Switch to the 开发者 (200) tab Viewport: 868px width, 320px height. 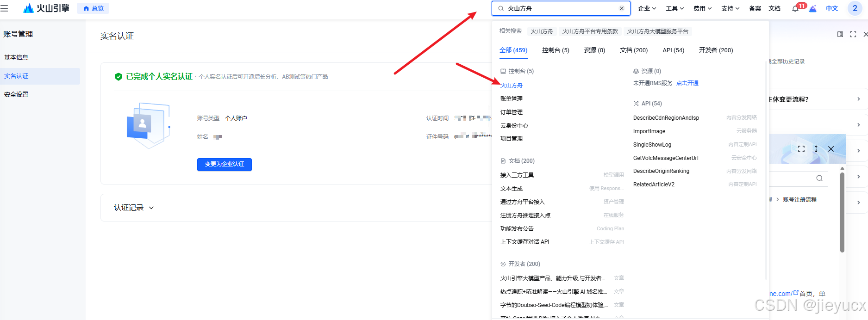tap(716, 50)
